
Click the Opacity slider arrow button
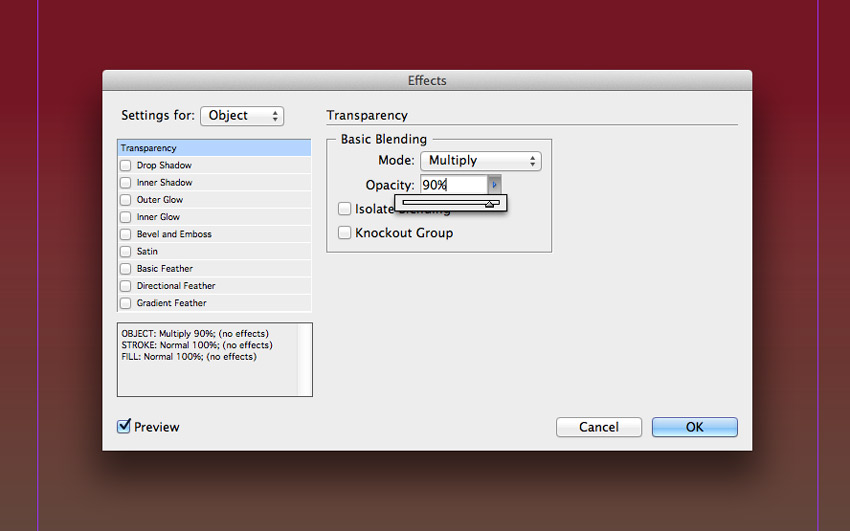(x=494, y=185)
